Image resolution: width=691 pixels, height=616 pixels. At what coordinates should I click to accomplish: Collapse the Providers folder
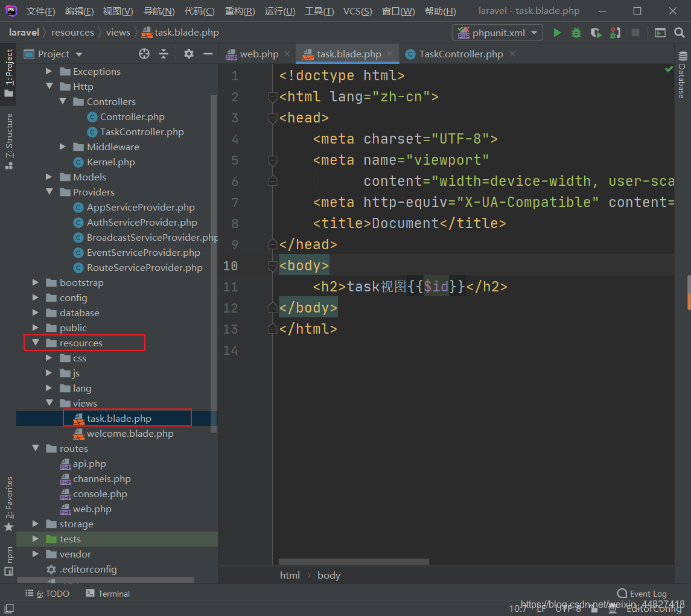pos(49,192)
